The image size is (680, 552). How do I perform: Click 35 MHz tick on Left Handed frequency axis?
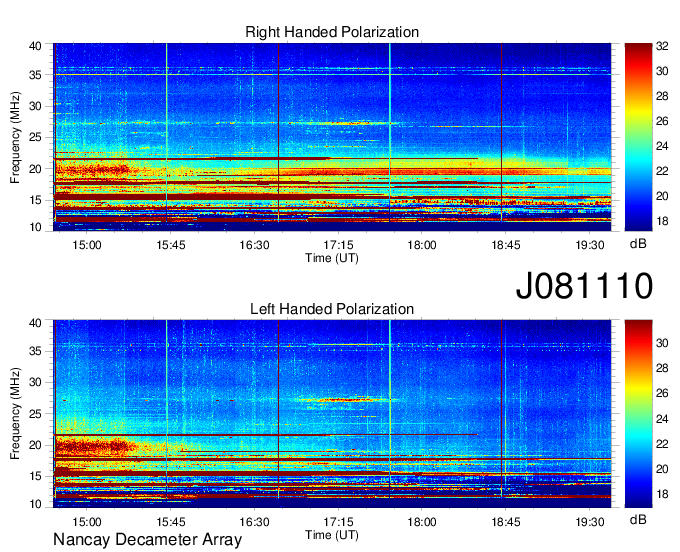pos(35,351)
